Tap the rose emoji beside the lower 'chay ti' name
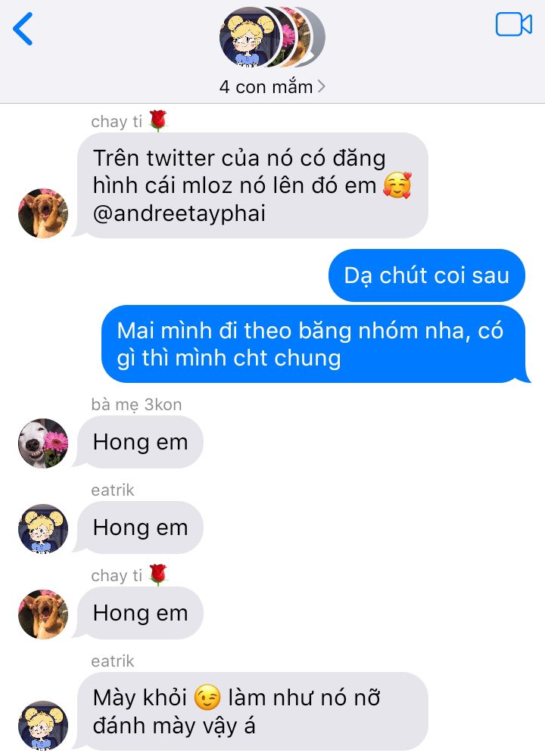545x756 pixels. [157, 574]
